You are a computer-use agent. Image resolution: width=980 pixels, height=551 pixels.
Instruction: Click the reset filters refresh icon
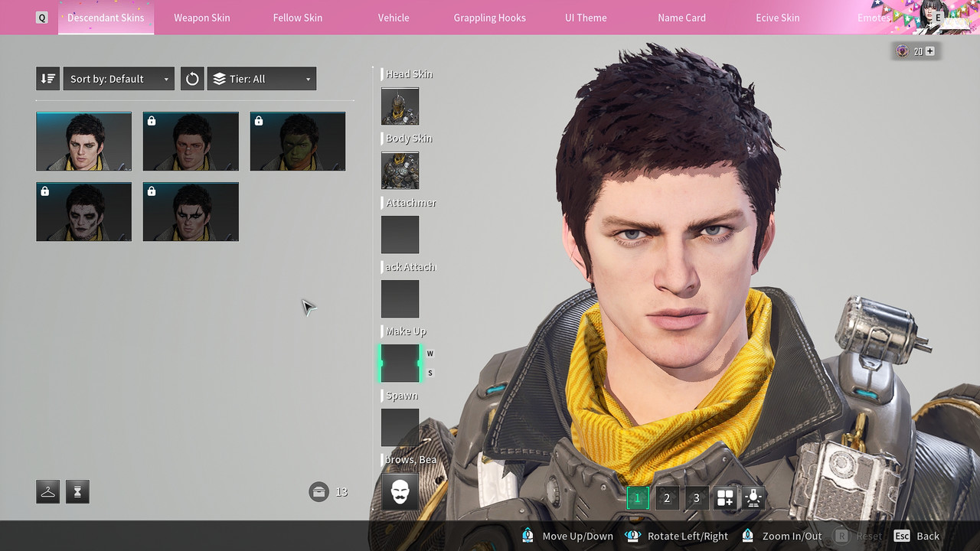(192, 79)
